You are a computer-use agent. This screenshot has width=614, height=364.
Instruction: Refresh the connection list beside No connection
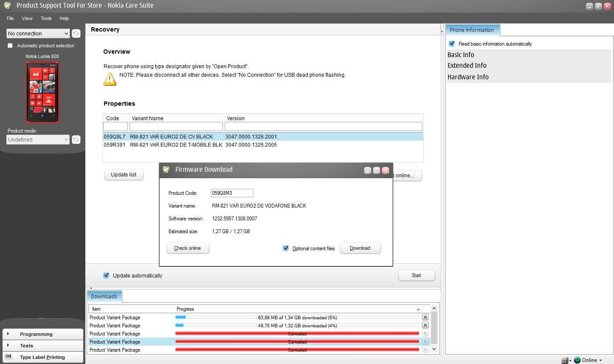(x=76, y=33)
